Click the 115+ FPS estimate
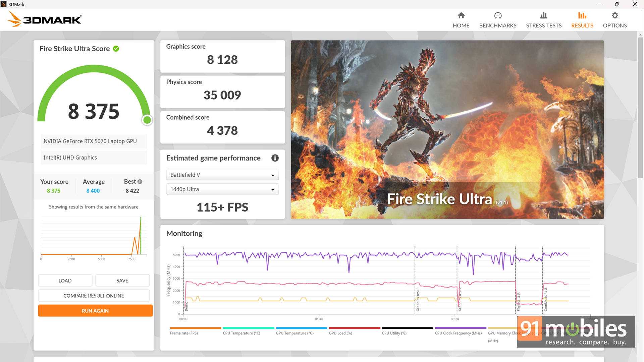 pyautogui.click(x=222, y=207)
